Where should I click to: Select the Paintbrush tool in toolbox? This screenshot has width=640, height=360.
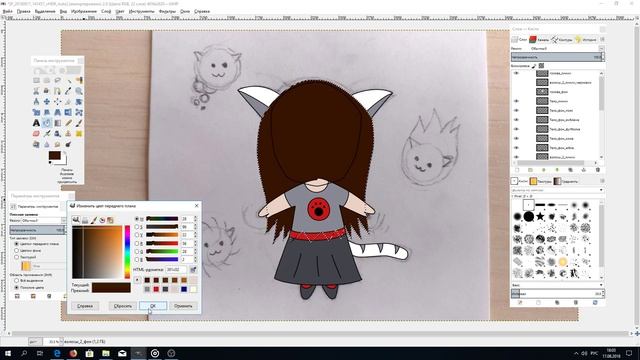tap(79, 123)
